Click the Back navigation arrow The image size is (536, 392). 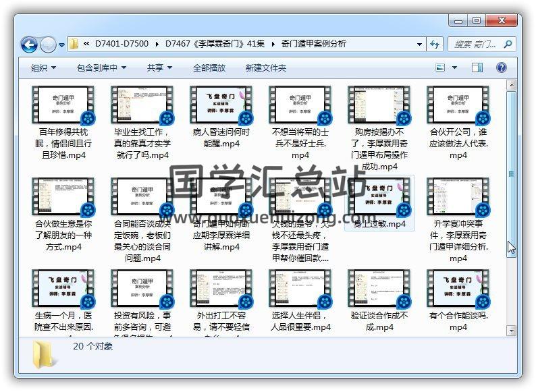(29, 45)
